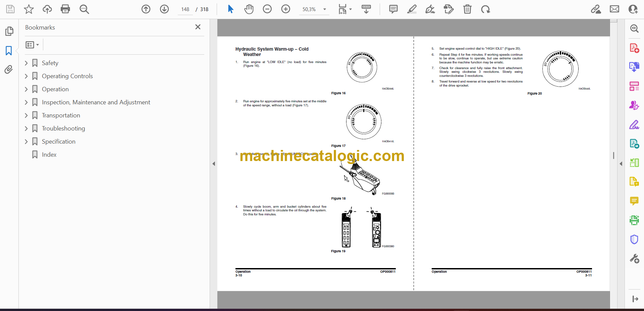Open the Scan and OCR printer tool
This screenshot has width=644, height=311.
634,220
